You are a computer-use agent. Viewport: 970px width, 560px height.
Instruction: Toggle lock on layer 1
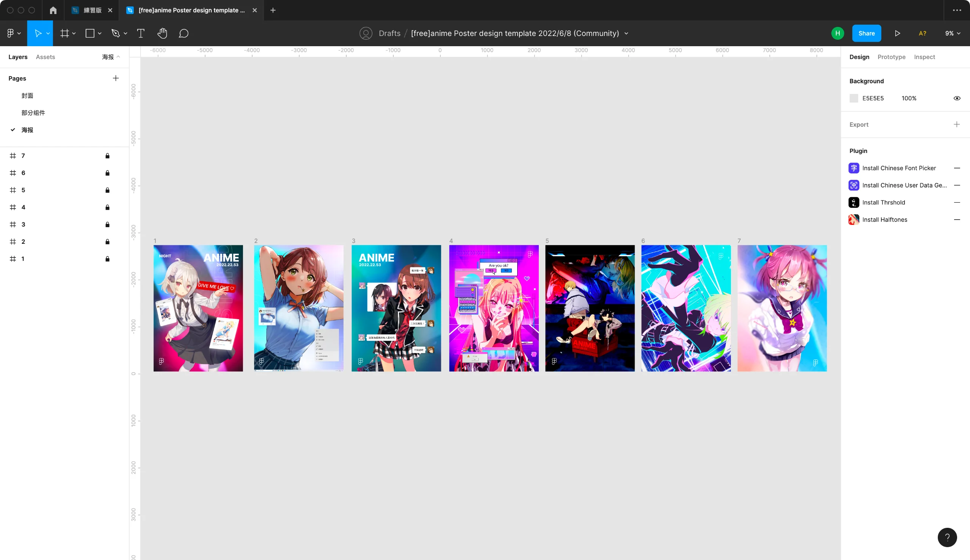pos(107,259)
